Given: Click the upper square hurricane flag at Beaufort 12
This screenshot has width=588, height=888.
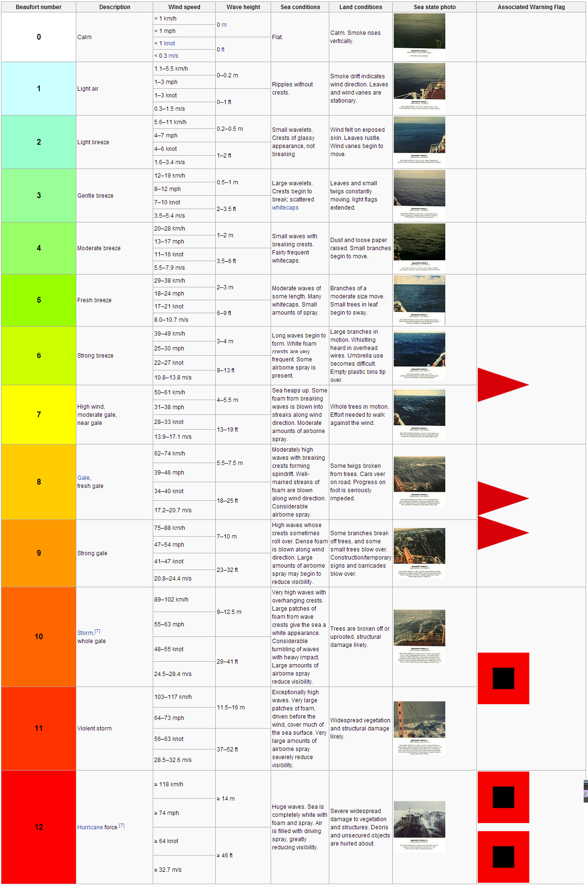Looking at the screenshot, I should [503, 797].
